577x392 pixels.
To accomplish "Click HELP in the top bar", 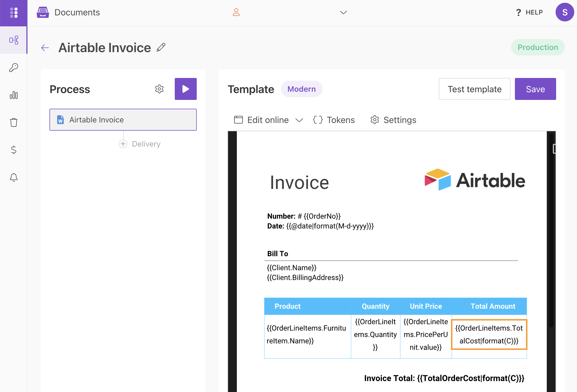I will click(529, 12).
